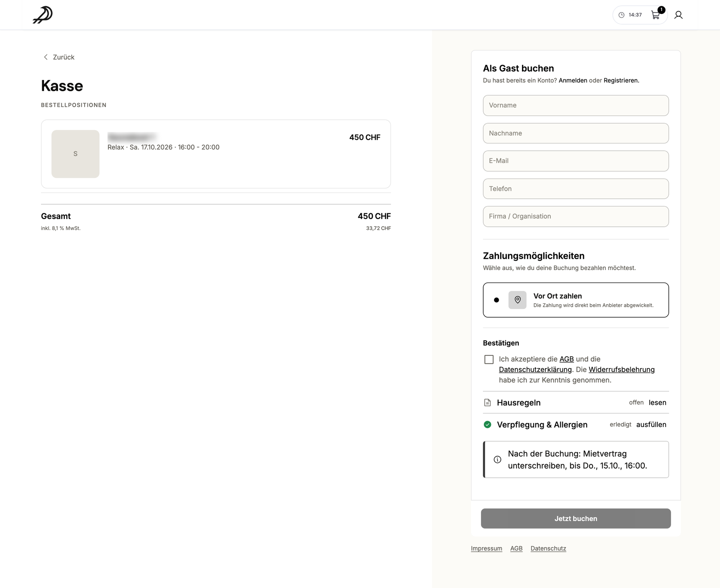Open the Datenschutz footer link
This screenshot has width=720, height=588.
click(x=548, y=548)
